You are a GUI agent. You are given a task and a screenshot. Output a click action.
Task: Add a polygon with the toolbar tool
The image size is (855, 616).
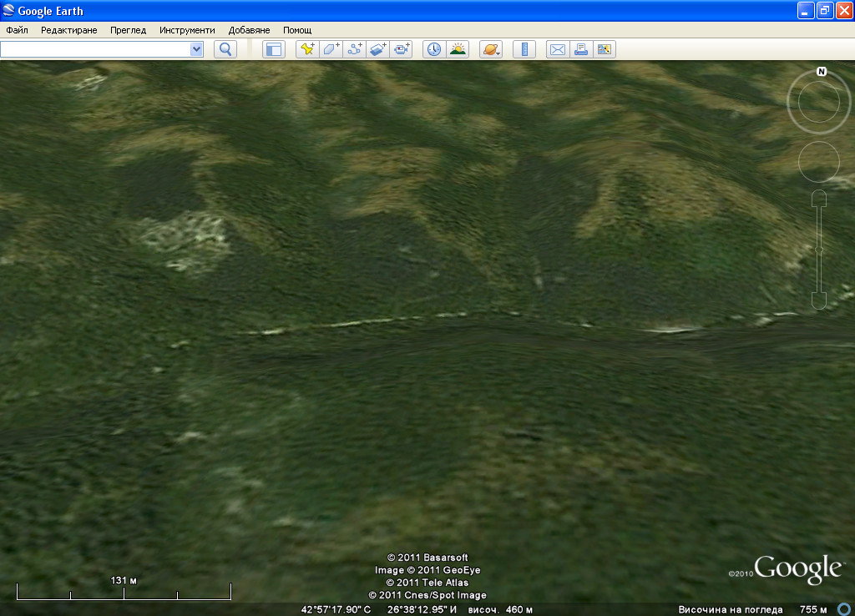[x=331, y=49]
